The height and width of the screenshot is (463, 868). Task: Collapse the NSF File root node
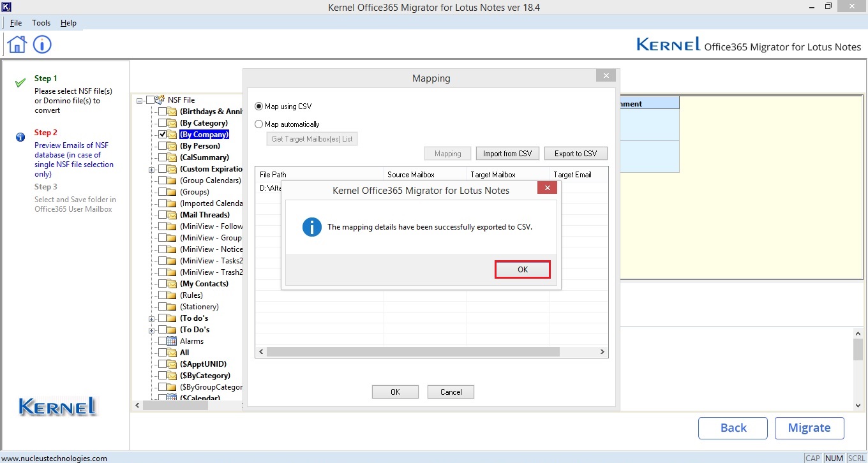coord(140,101)
